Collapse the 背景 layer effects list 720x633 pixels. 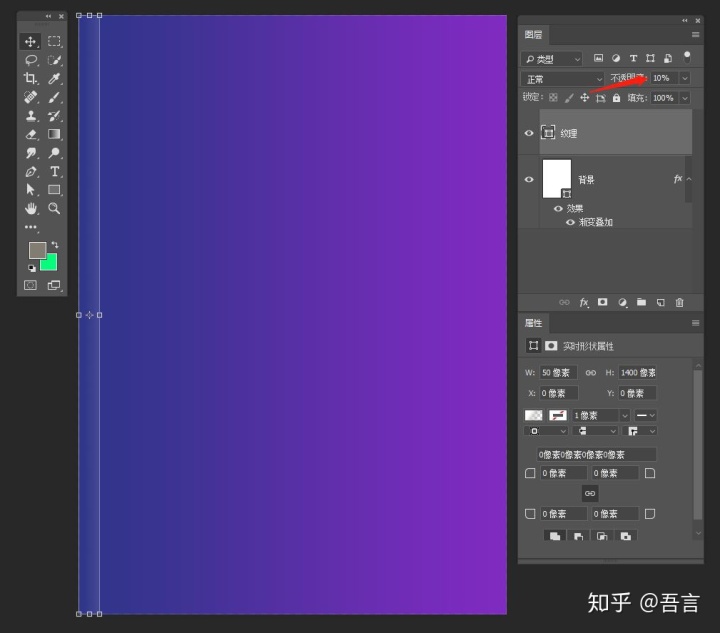tap(689, 179)
